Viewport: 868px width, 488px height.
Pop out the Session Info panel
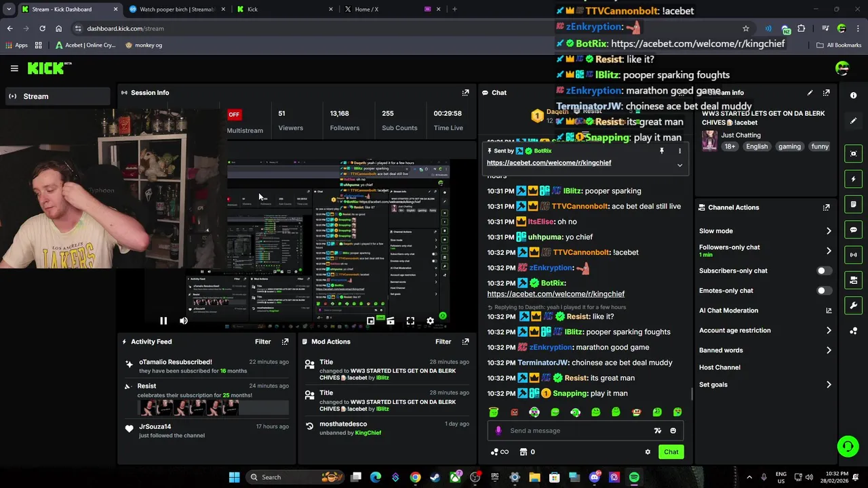point(465,93)
